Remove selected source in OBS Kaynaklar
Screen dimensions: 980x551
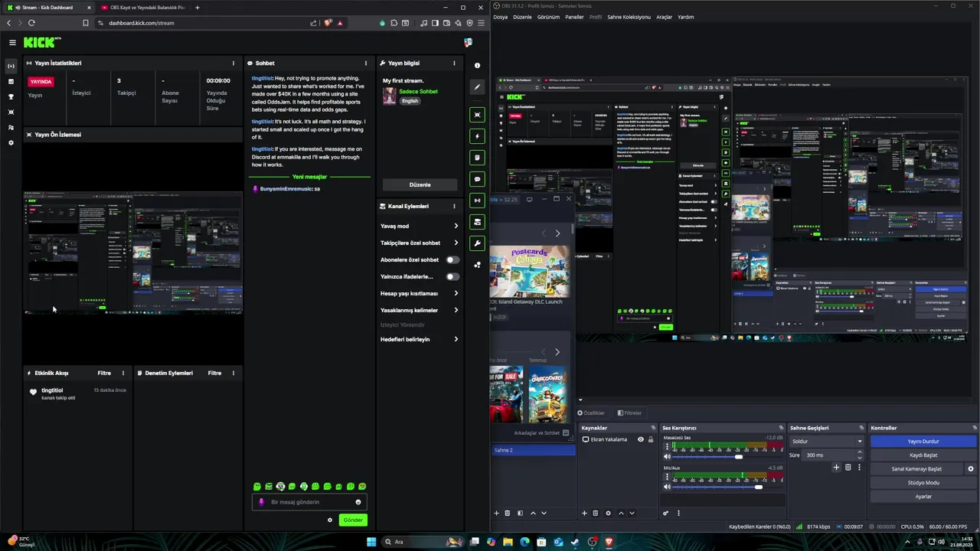coord(596,513)
